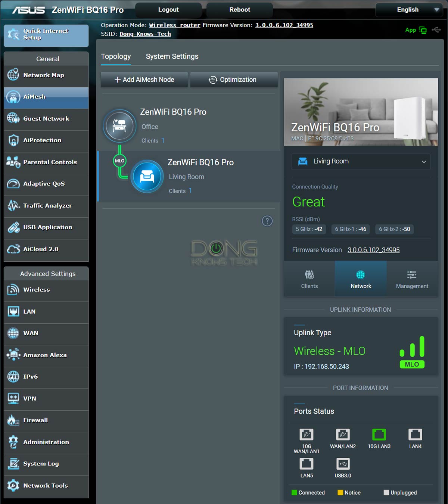Click the Traffic Analyzer waveform icon

tap(13, 205)
